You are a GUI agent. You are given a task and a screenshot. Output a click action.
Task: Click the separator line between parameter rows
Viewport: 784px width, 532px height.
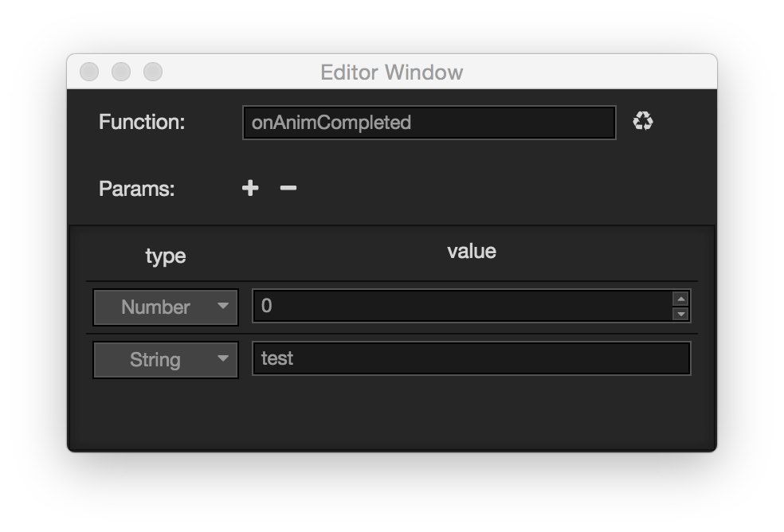(390, 334)
